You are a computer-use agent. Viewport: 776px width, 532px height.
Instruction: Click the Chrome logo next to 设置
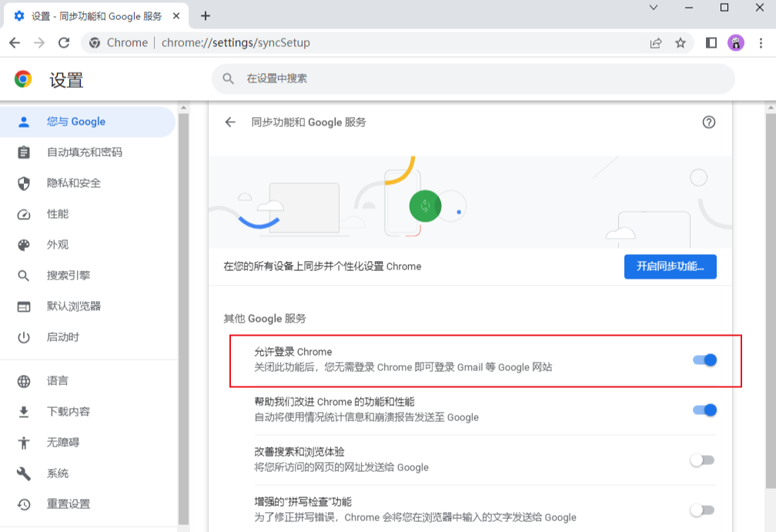point(23,79)
